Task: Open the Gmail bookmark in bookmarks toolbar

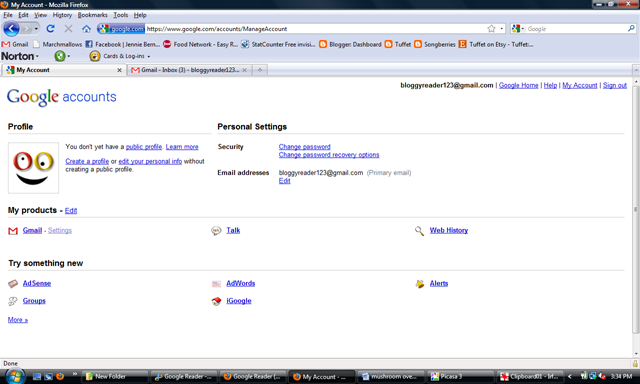Action: (15, 44)
